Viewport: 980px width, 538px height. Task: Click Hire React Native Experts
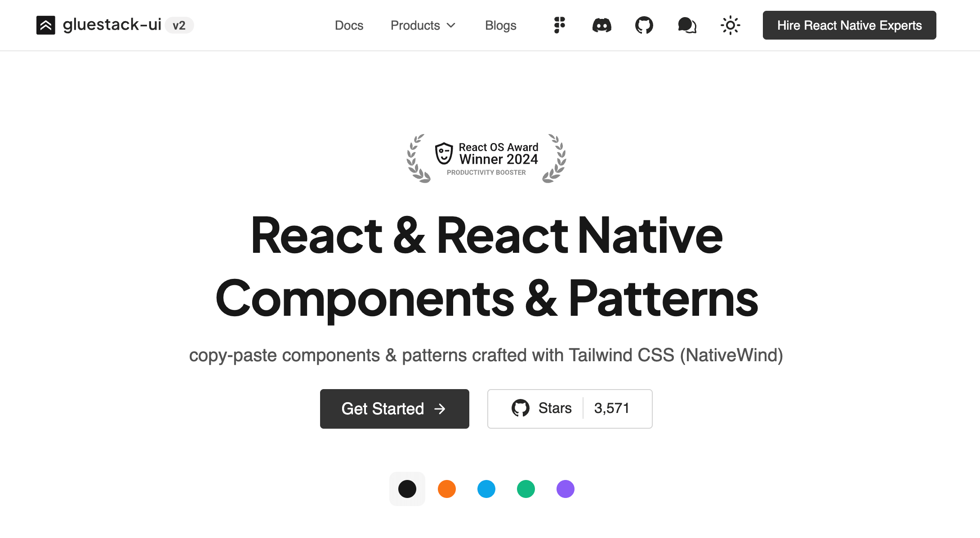pos(849,25)
